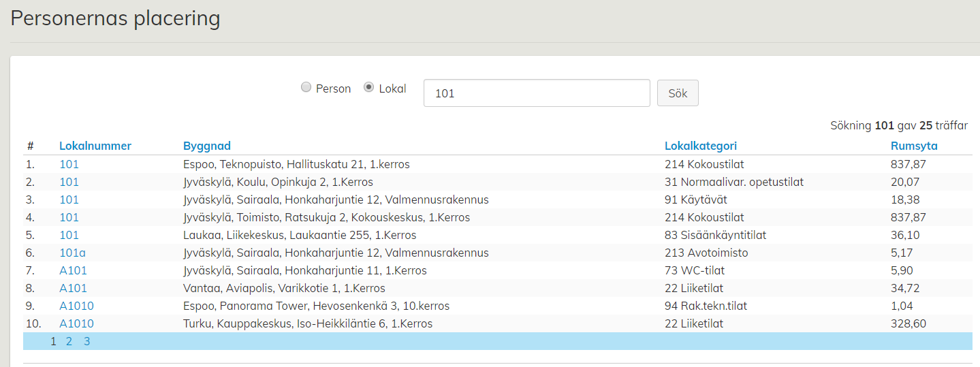Open room A1010 in Turku Kauppakeskus row
The height and width of the screenshot is (367, 980).
tap(76, 323)
